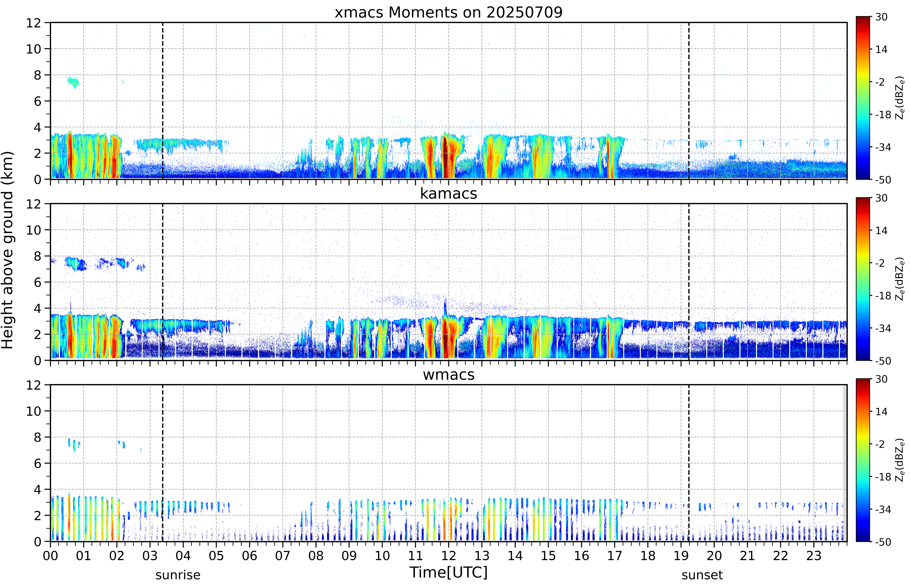Click the sunset dashed line in kamacs panel
Screen dimensions: 911x588
click(689, 282)
